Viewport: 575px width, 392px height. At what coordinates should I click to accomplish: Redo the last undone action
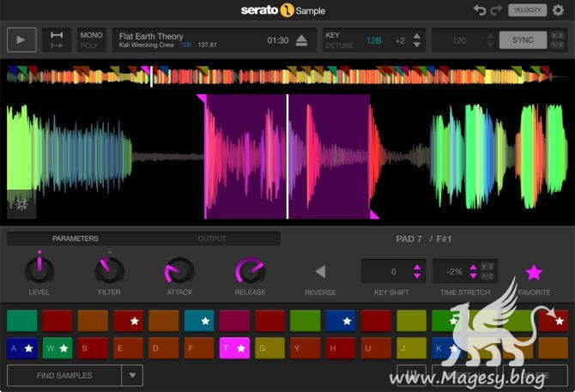496,10
